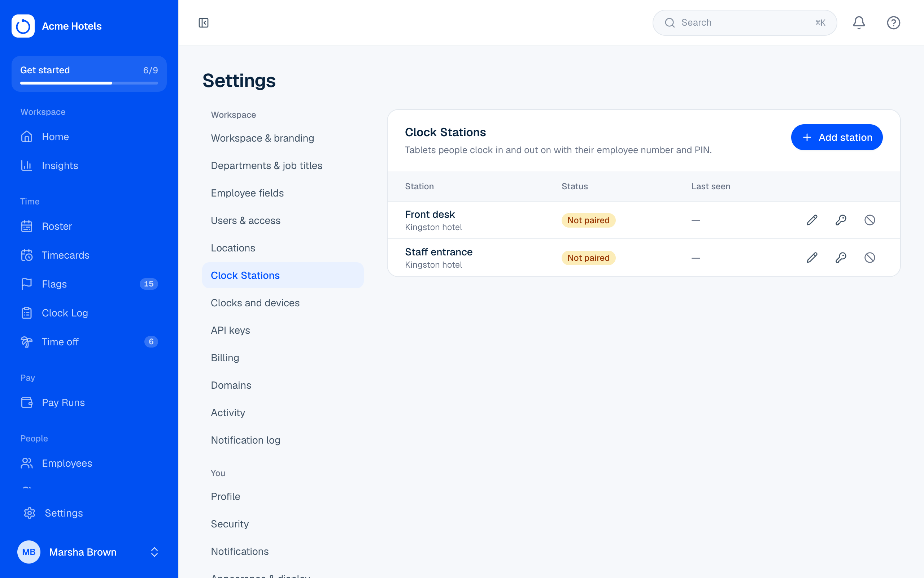
Task: Go to Pay Runs
Action: coord(89,402)
